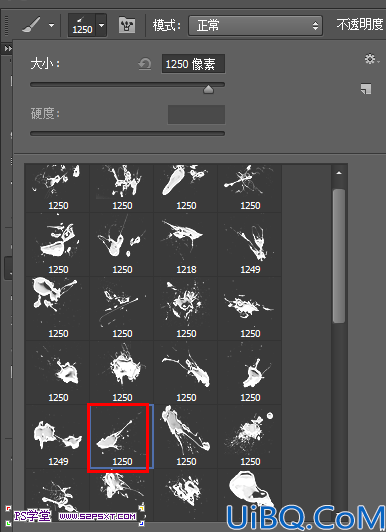Select the brush directly below the 1218 brush
The width and height of the screenshot is (386, 532).
click(x=186, y=309)
